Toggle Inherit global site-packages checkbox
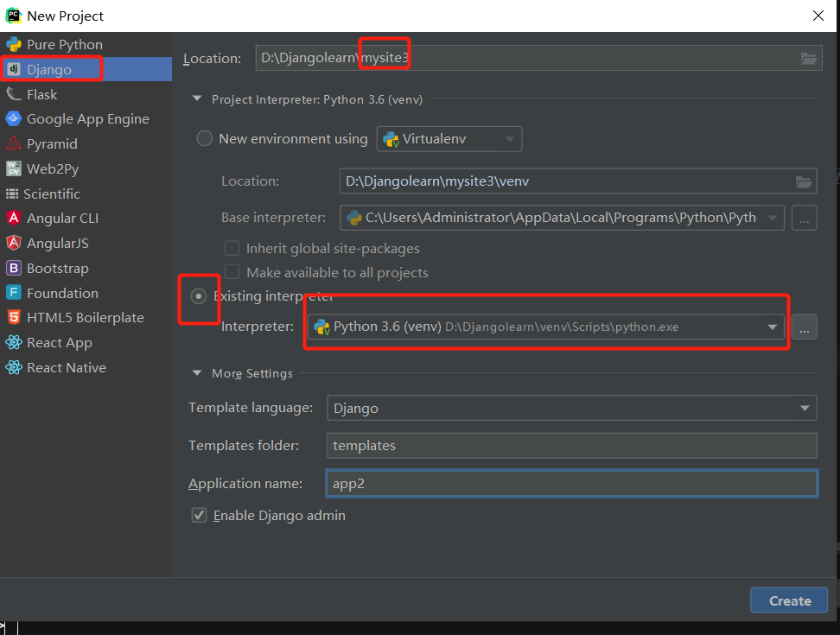The width and height of the screenshot is (840, 635). point(232,249)
